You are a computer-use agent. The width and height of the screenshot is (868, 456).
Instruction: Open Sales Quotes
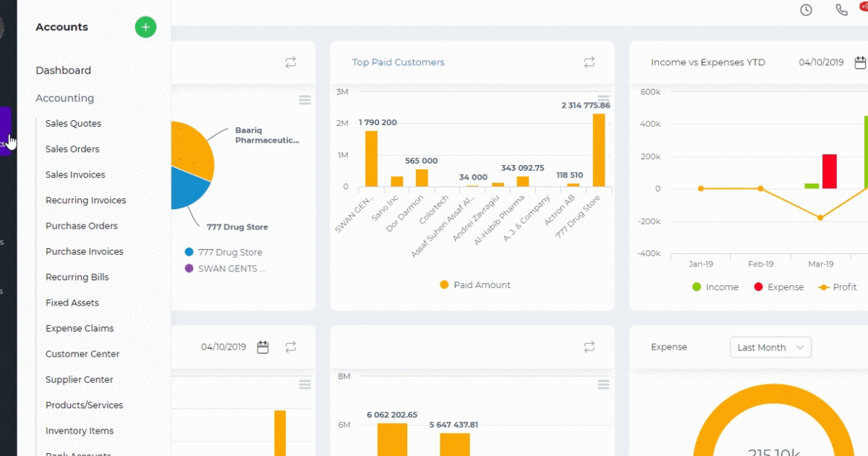(74, 124)
